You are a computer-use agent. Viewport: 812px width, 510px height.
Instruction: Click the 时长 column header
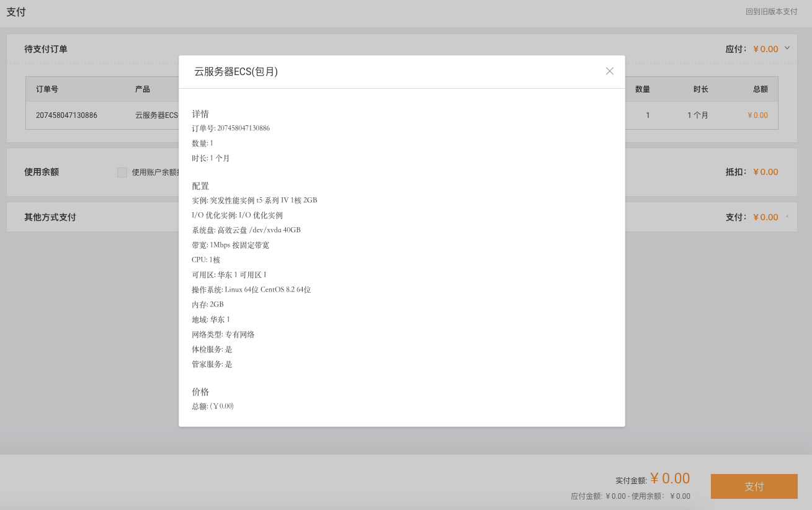pos(701,89)
